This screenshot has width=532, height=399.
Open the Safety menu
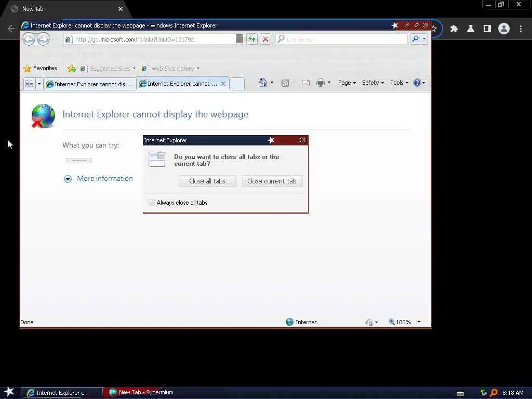coord(373,83)
